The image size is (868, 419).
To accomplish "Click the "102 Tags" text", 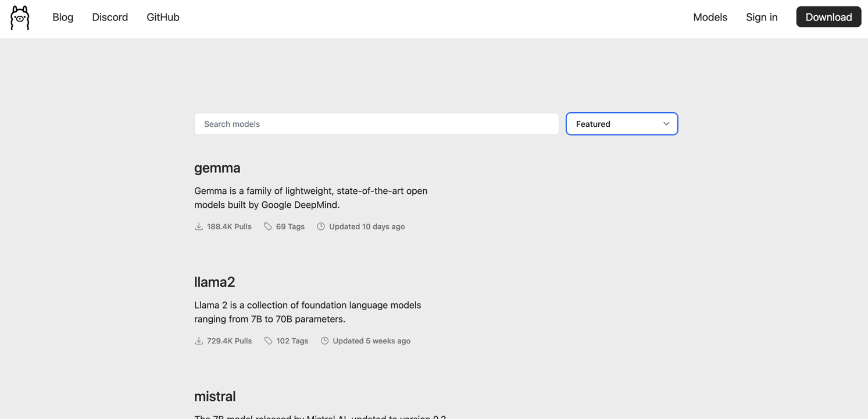I will (292, 341).
